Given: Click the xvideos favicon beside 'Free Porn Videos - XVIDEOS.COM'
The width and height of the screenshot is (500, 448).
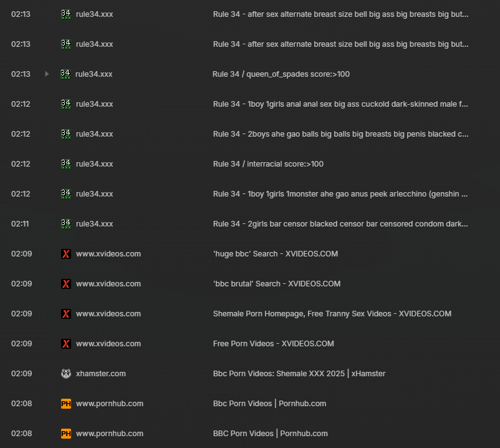Looking at the screenshot, I should pyautogui.click(x=66, y=344).
